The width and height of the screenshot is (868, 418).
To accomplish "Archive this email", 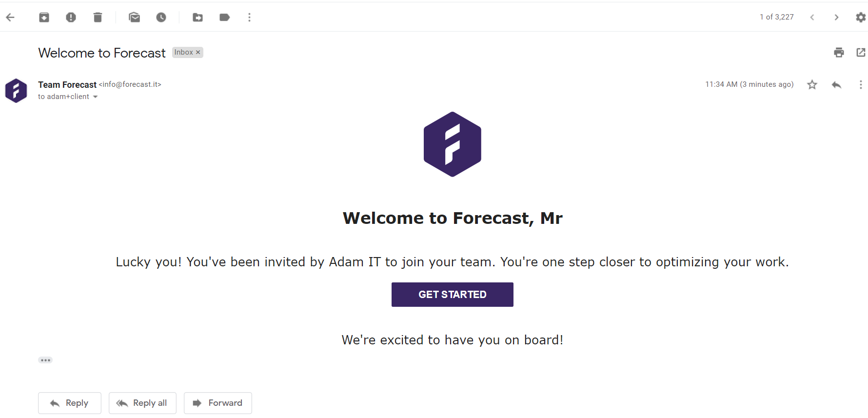I will (44, 18).
